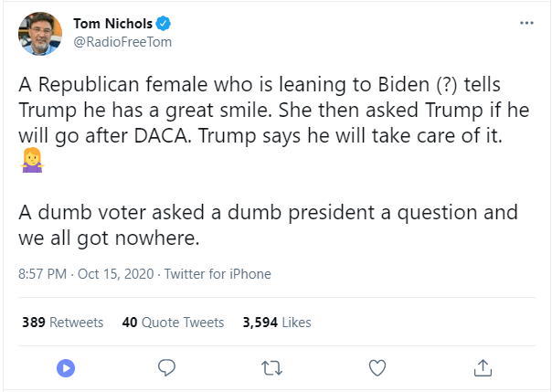This screenshot has height=392, width=552.
Task: Open the @RadioFreeTom handle link
Action: point(122,41)
